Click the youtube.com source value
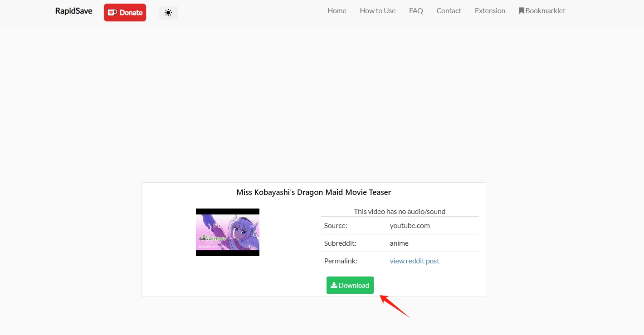The width and height of the screenshot is (644, 335). pos(410,226)
